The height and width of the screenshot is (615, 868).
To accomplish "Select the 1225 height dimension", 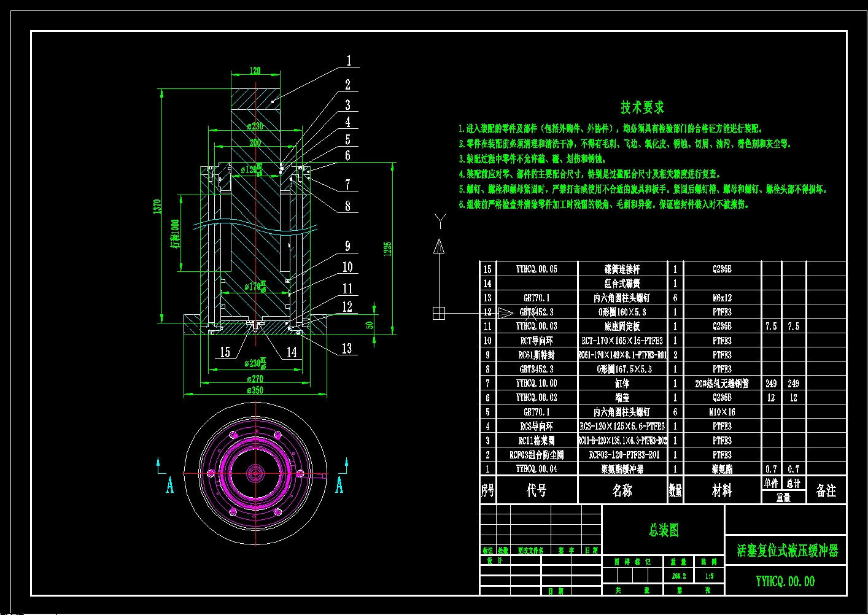I will pyautogui.click(x=388, y=249).
